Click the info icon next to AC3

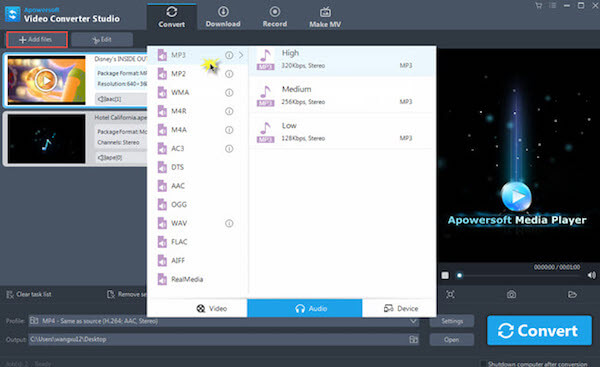coord(229,148)
